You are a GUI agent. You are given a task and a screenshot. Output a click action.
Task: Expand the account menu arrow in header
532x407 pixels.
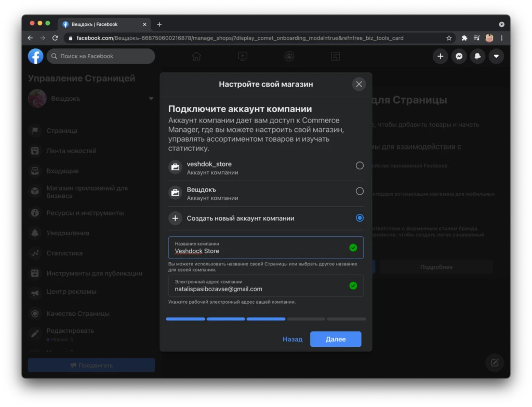pyautogui.click(x=496, y=56)
